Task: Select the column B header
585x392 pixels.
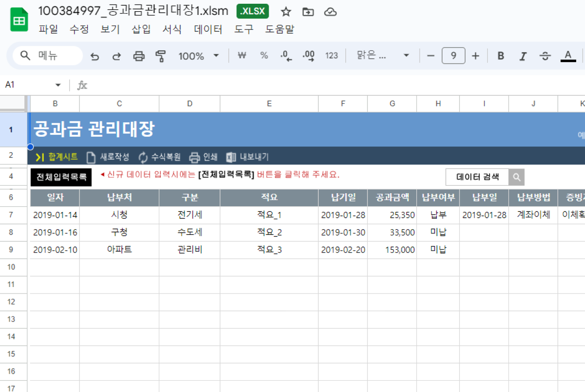Action: (55, 104)
